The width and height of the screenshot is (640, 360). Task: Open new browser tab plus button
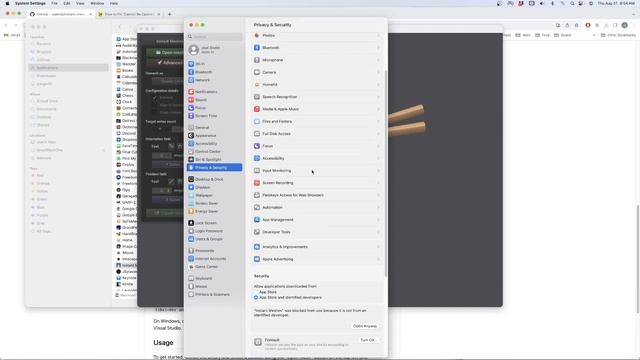pos(169,14)
